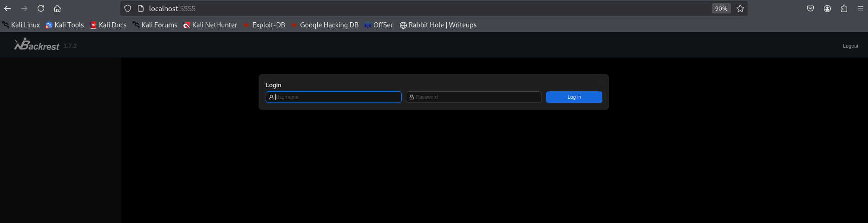Open the Google Hacking DB bookmark
Viewport: 868px width, 223px height.
click(325, 25)
